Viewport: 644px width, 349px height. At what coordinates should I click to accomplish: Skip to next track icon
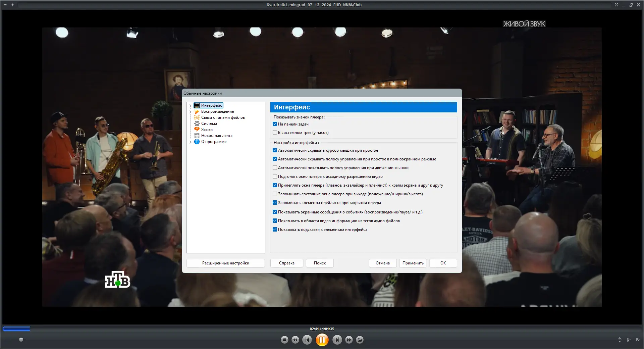click(337, 340)
